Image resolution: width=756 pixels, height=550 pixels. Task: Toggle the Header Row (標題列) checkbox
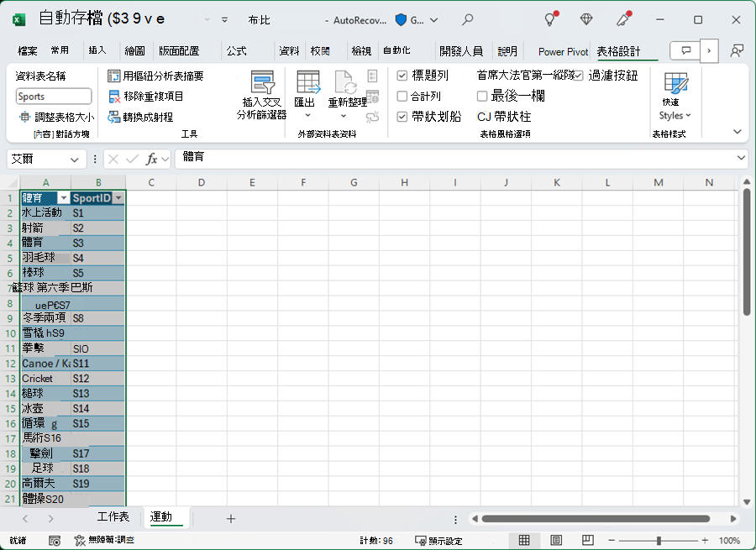tap(402, 76)
